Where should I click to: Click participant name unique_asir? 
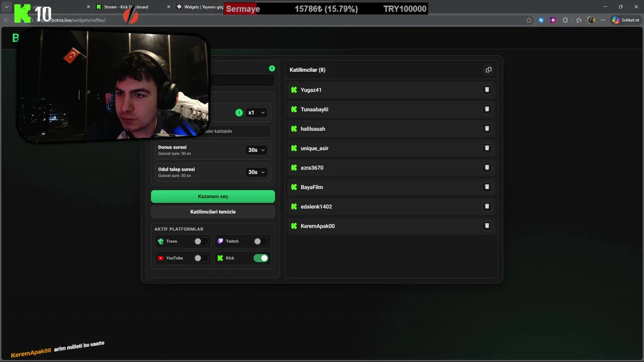tap(314, 148)
